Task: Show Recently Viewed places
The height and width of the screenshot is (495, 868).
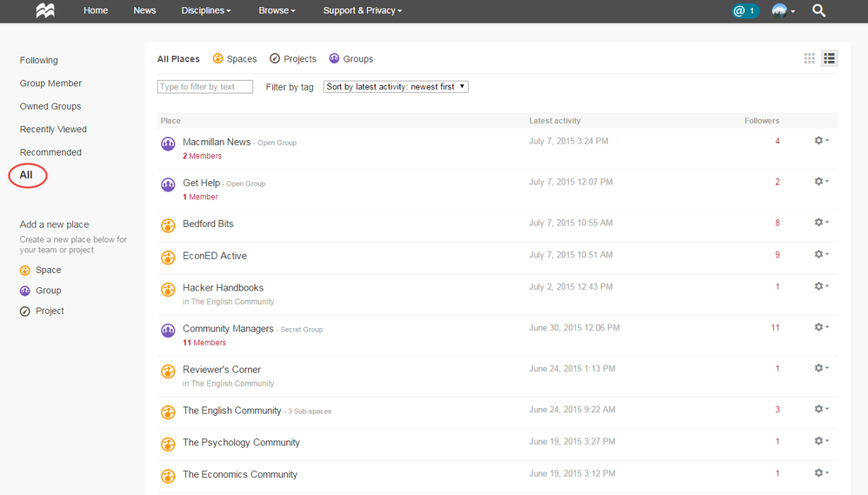Action: (x=53, y=129)
